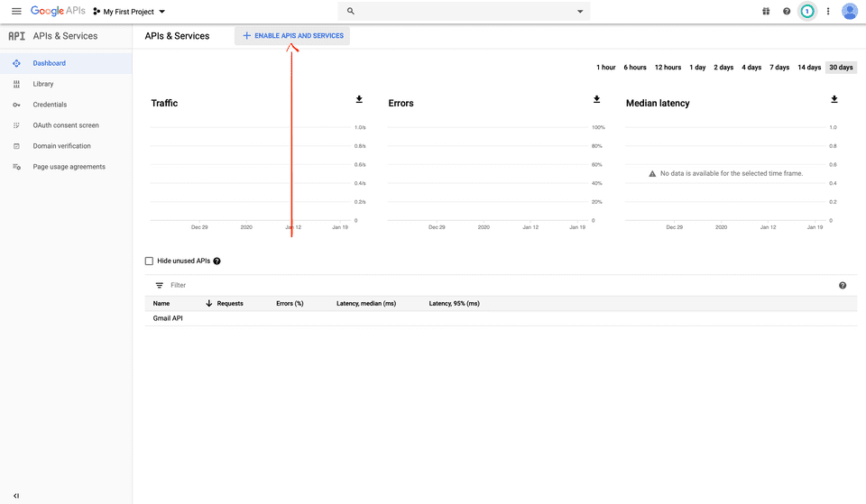The image size is (866, 504).
Task: Collapse the sidebar with bottom arrow
Action: pos(16,496)
